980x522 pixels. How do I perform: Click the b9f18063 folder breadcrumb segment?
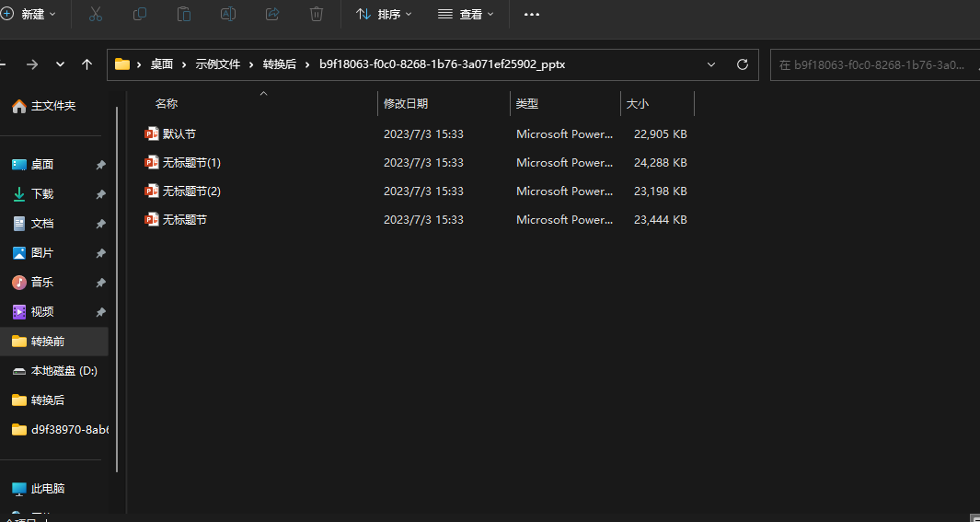click(x=442, y=64)
